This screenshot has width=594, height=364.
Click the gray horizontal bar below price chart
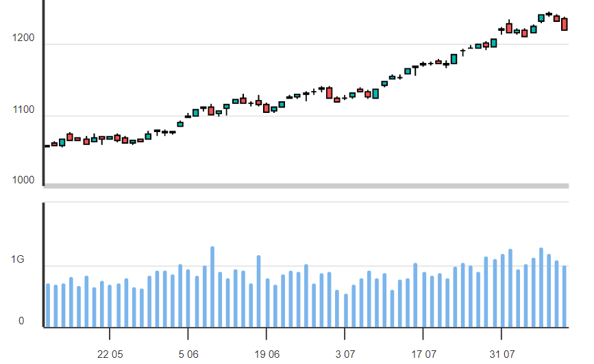pyautogui.click(x=306, y=185)
